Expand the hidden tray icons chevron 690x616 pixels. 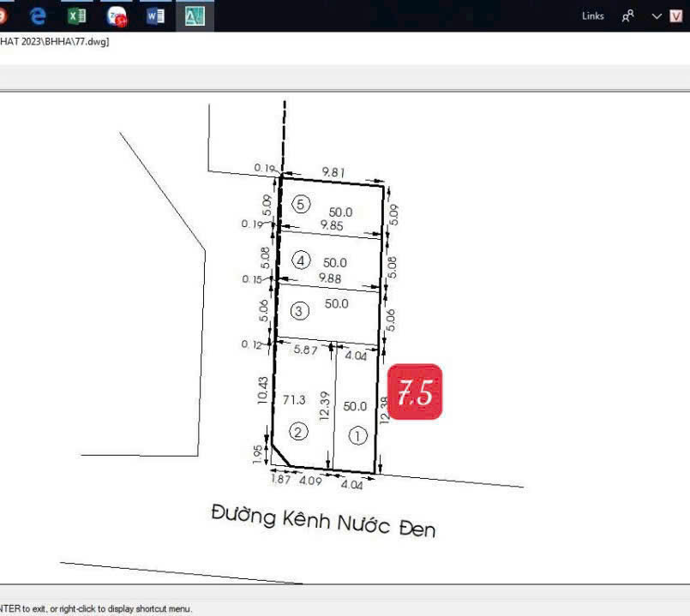coord(657,15)
